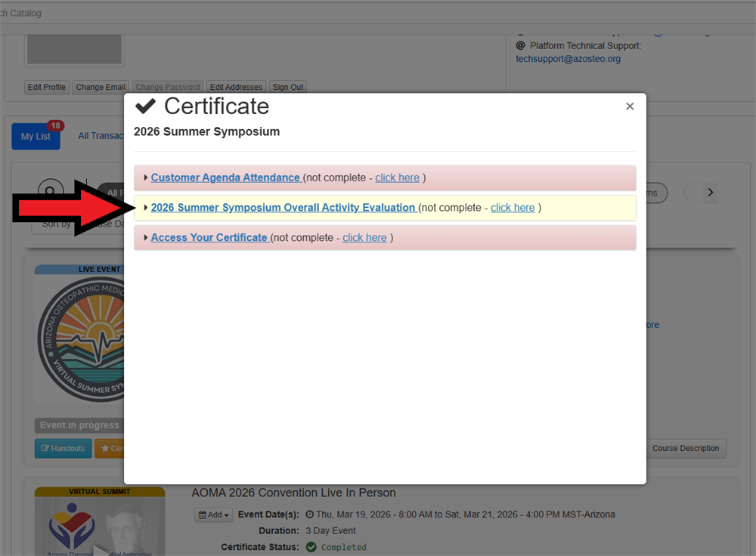Click the Course Description button
Screen dimensions: 756x556
(686, 448)
